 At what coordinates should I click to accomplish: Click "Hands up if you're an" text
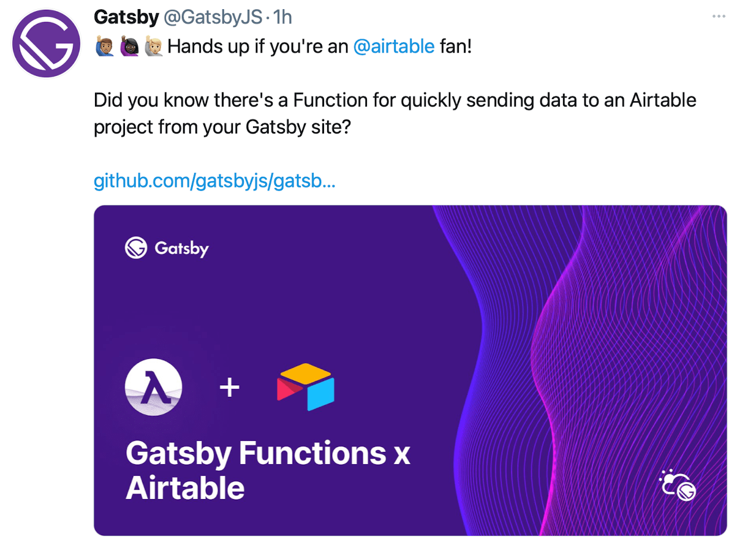[x=258, y=46]
